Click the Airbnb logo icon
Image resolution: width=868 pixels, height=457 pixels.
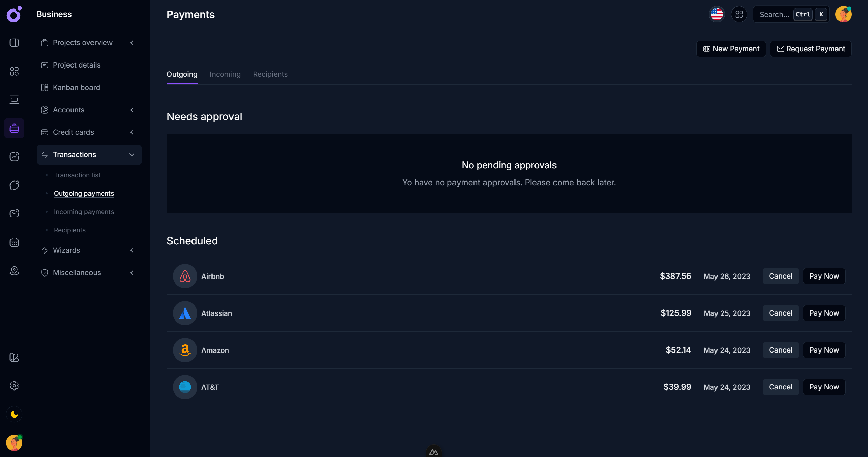(x=185, y=276)
